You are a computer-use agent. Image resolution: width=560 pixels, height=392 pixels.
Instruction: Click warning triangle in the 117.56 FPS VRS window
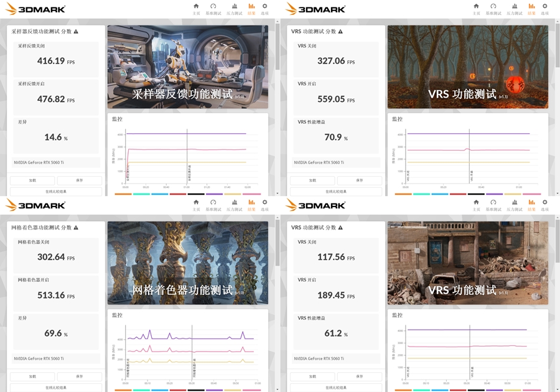[x=340, y=227]
